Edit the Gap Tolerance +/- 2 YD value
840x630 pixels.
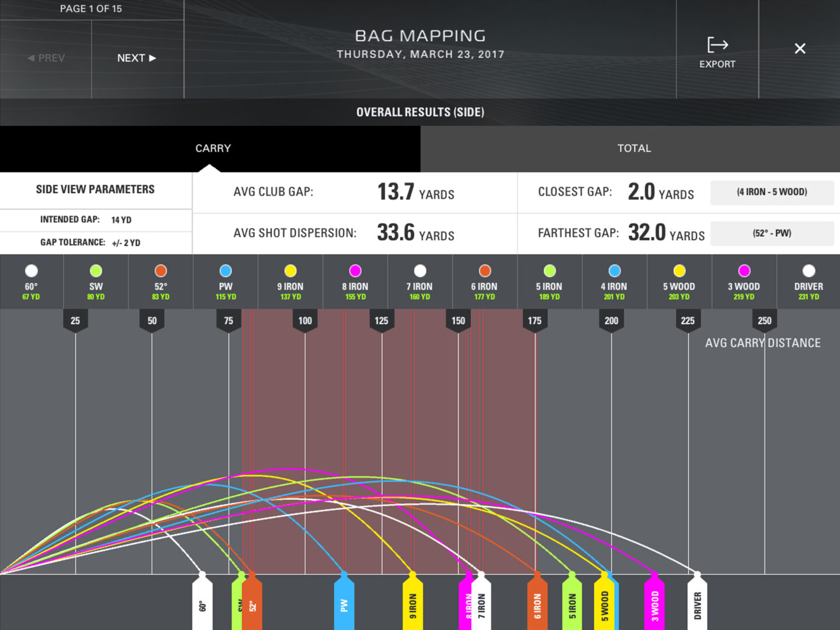click(x=126, y=243)
